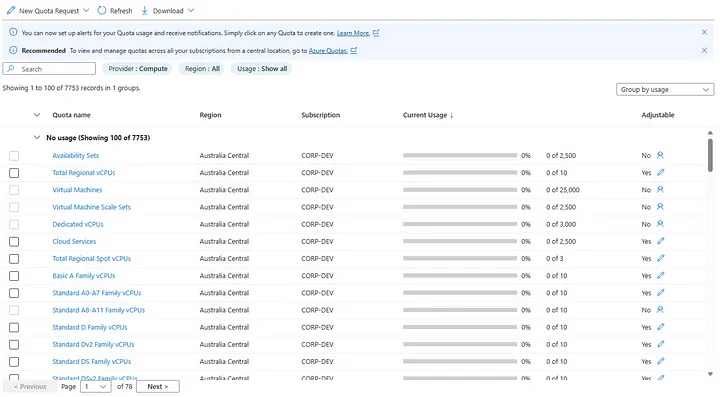This screenshot has height=397, width=720.
Task: Check the Total Regional Spot vCPUs checkbox
Action: (x=14, y=258)
